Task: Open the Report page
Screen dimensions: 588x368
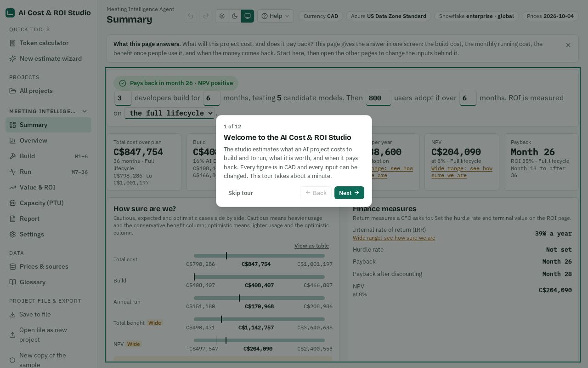Action: (48, 218)
